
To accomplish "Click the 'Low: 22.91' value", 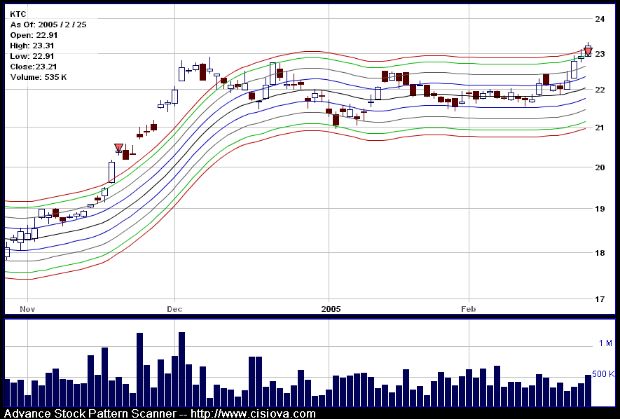I will pyautogui.click(x=32, y=56).
